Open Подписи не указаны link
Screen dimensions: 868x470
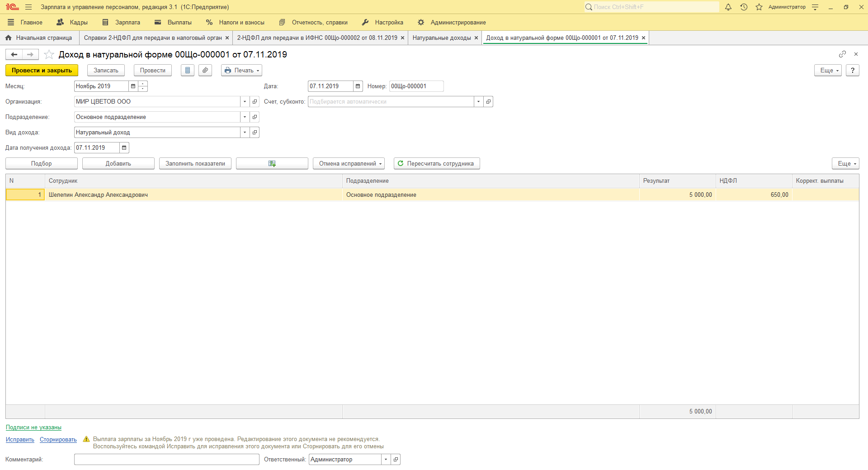[33, 427]
